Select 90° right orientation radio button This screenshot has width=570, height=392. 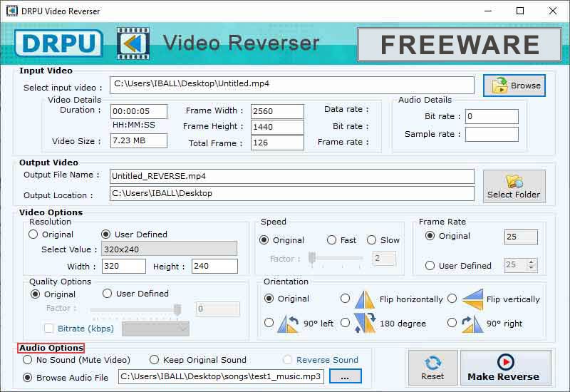[x=452, y=323]
